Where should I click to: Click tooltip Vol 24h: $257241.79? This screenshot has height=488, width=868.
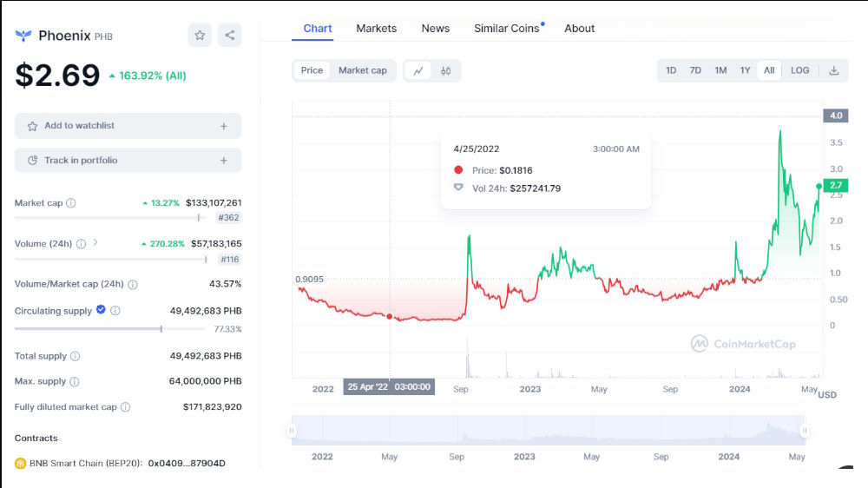coord(516,188)
